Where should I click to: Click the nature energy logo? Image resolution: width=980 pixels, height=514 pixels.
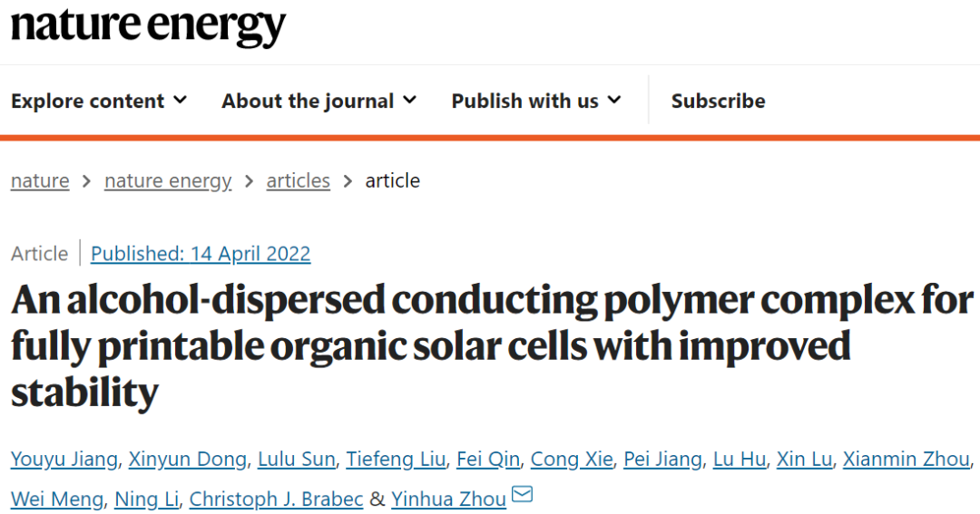[x=148, y=27]
